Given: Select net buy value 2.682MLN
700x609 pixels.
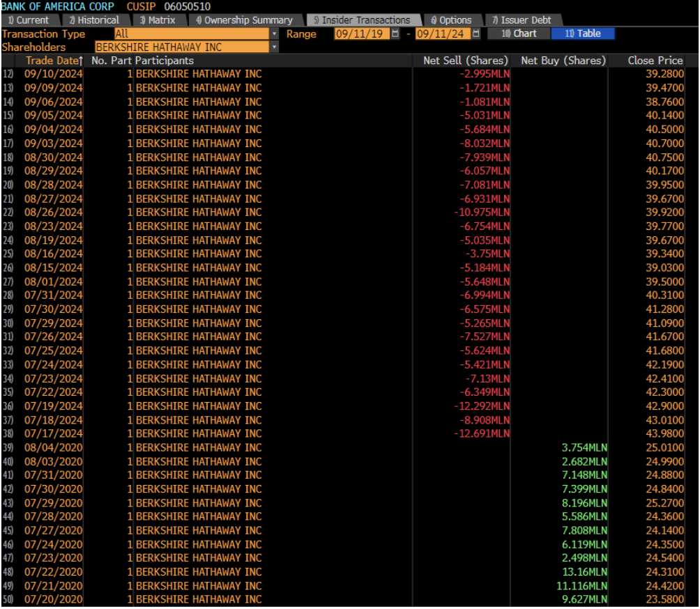Looking at the screenshot, I should point(584,462).
